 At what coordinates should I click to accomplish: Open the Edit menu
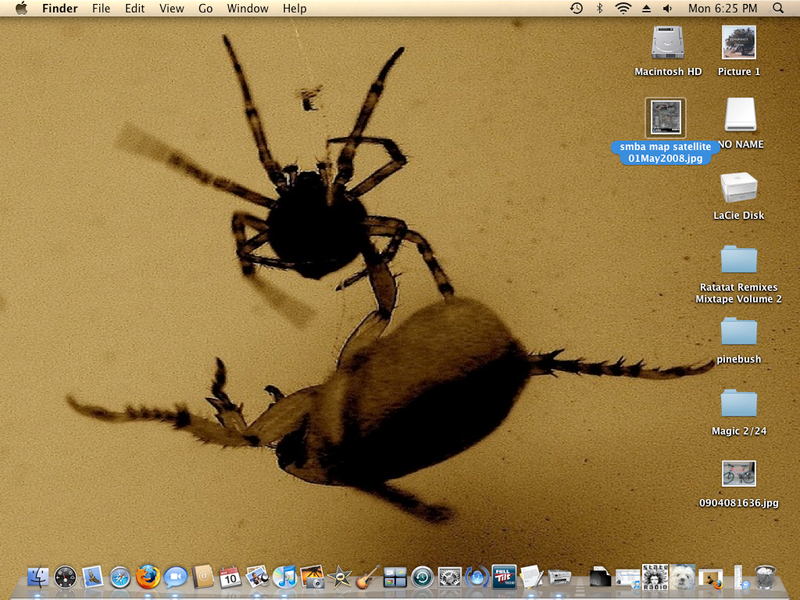tap(135, 8)
